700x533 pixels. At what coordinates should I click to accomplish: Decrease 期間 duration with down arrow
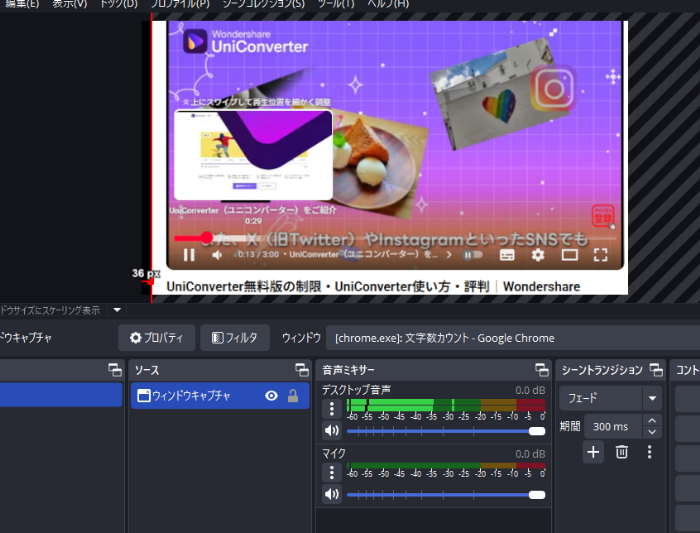click(x=652, y=432)
